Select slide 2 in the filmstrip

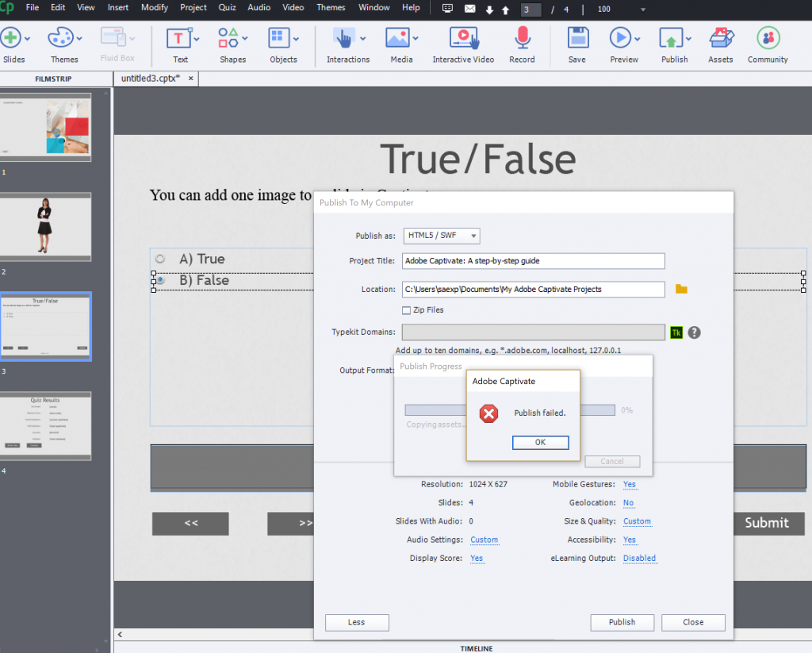tap(45, 227)
